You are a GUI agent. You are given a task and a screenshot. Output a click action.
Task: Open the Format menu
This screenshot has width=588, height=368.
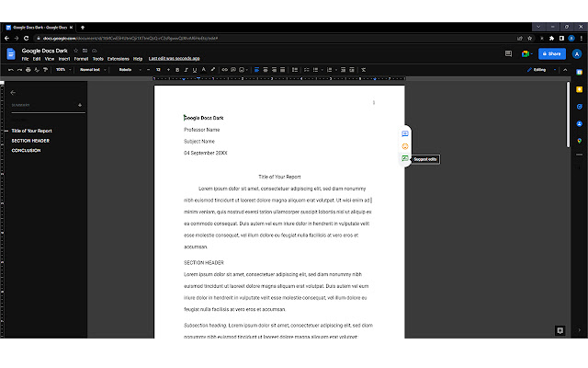[x=81, y=59]
